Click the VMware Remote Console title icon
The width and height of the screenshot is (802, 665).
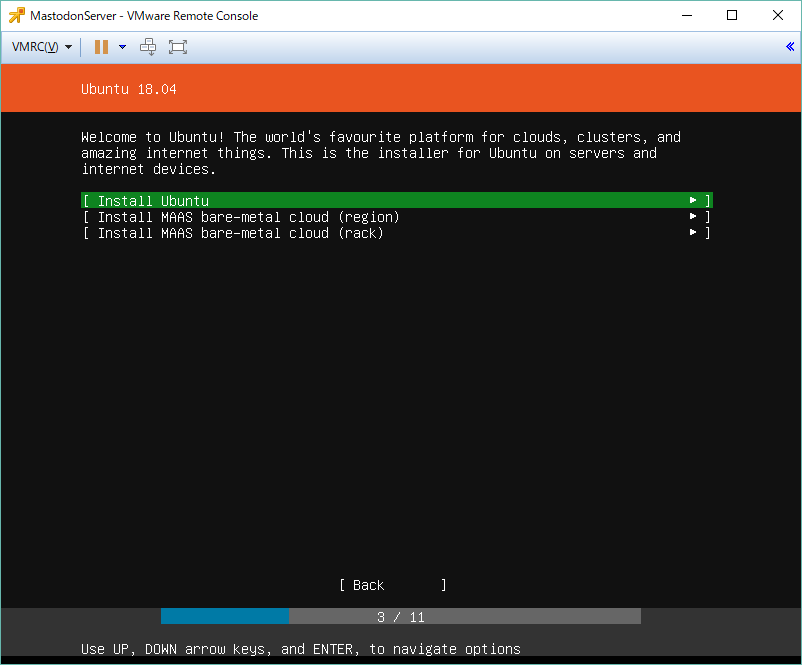16,16
